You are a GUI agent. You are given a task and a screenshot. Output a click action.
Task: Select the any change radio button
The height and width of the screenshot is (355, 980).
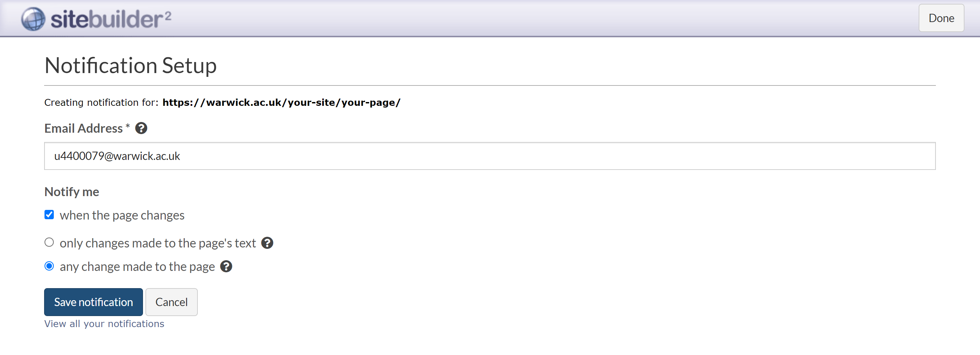tap(49, 266)
